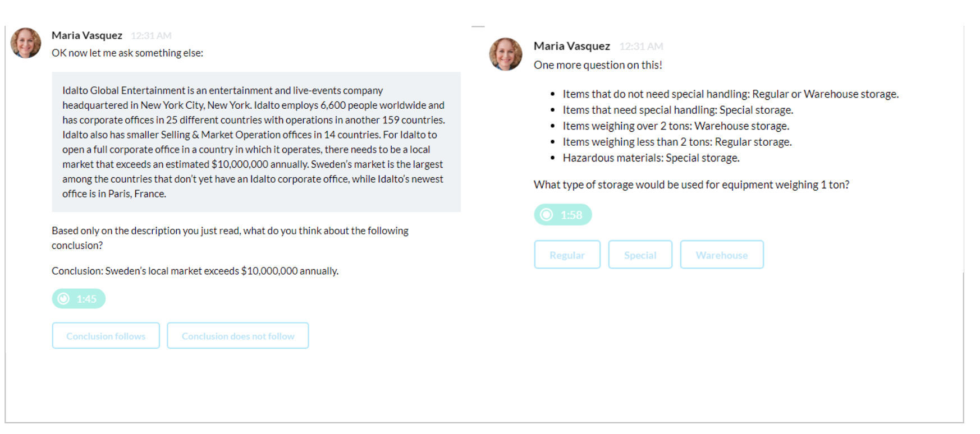Click the quoted Idalto Global Entertainment passage

click(x=256, y=142)
